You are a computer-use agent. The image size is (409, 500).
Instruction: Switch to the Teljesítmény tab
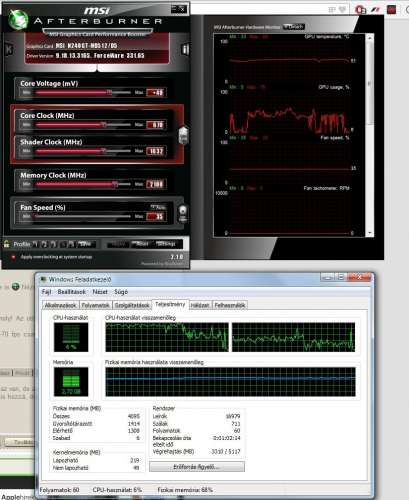[170, 304]
